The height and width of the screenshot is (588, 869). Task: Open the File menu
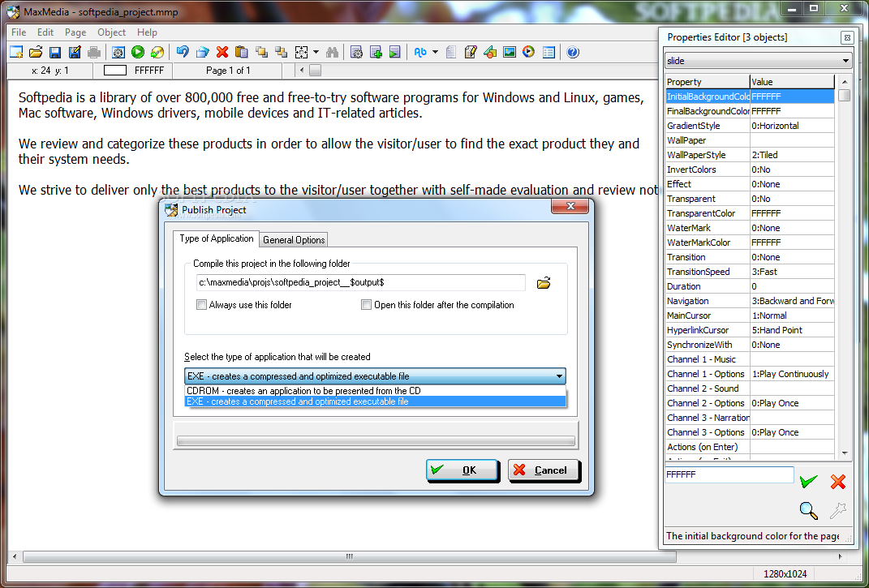pos(19,32)
